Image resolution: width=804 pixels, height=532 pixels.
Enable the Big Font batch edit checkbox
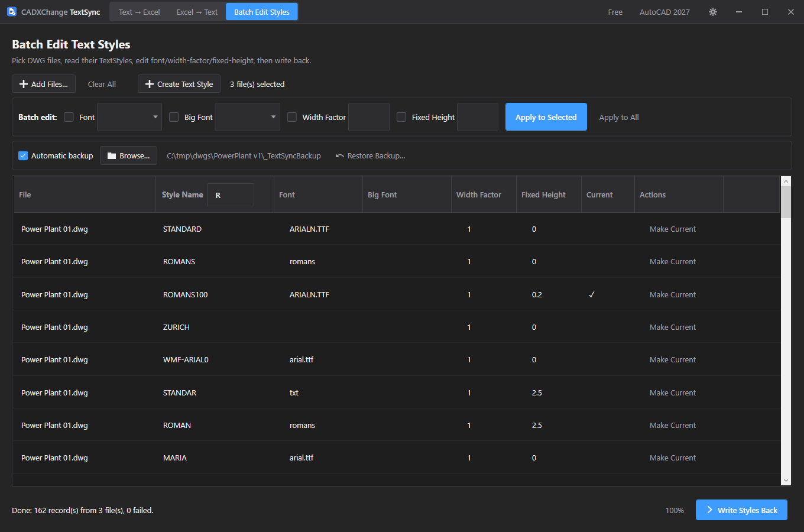[x=174, y=117]
